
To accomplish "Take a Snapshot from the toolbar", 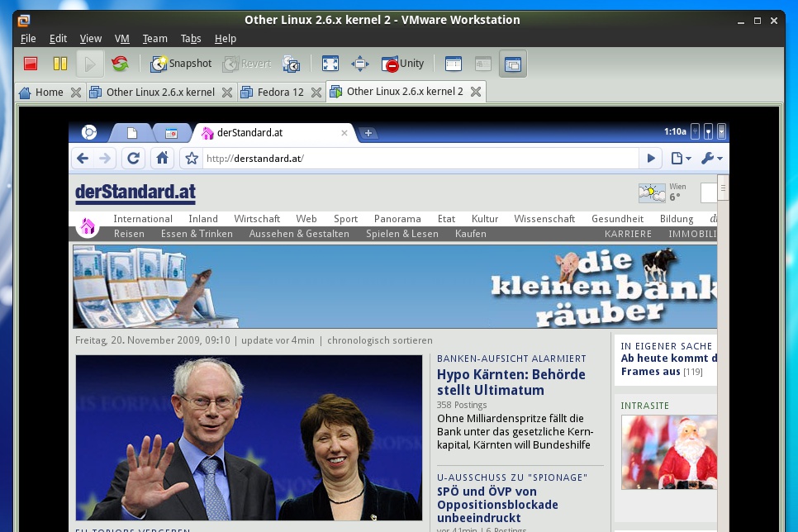I will (x=181, y=64).
